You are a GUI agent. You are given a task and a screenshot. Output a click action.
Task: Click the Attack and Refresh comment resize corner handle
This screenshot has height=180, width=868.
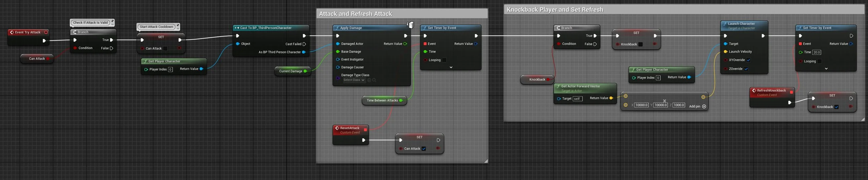[x=486, y=161]
